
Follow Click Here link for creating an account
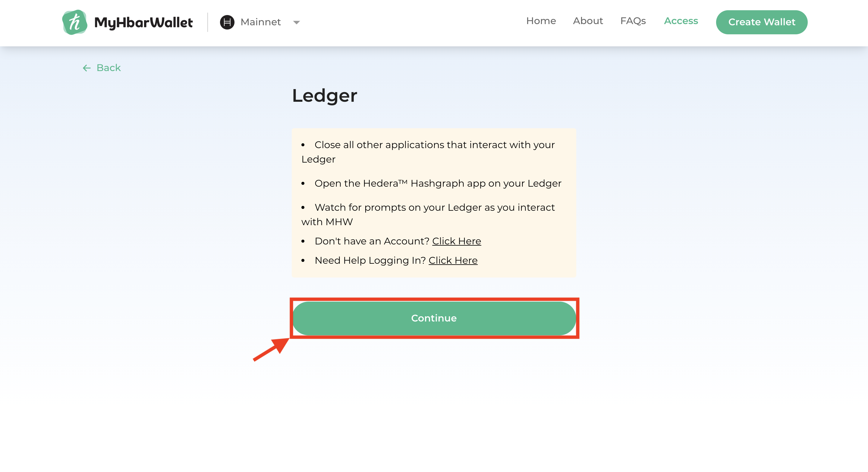(x=456, y=241)
